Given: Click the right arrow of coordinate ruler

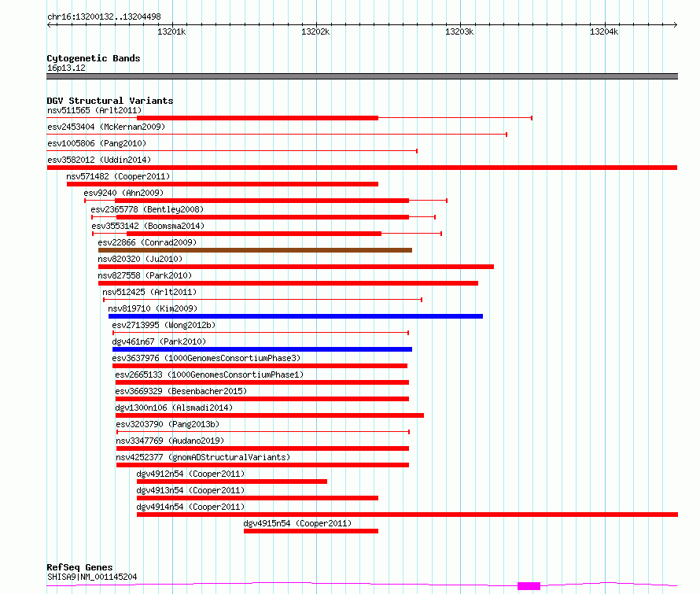Looking at the screenshot, I should [676, 25].
